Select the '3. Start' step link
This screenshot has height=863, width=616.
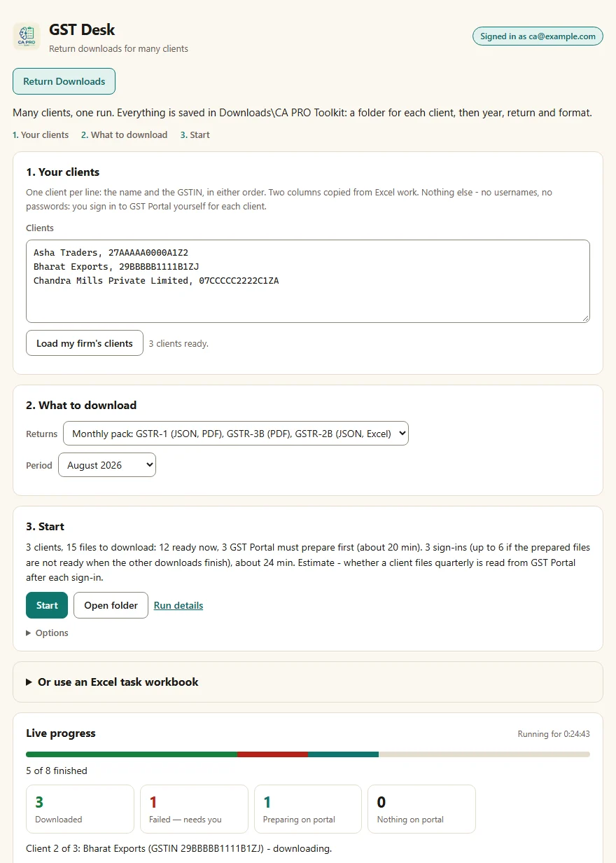tap(195, 134)
